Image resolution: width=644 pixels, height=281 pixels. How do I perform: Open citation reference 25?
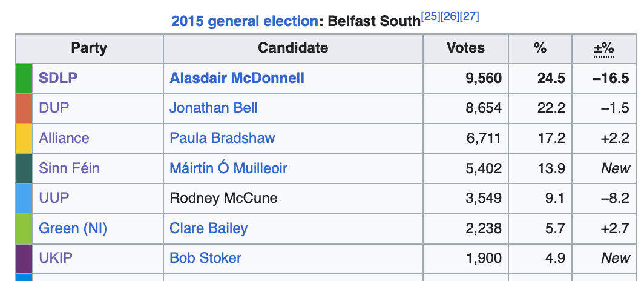click(x=430, y=17)
